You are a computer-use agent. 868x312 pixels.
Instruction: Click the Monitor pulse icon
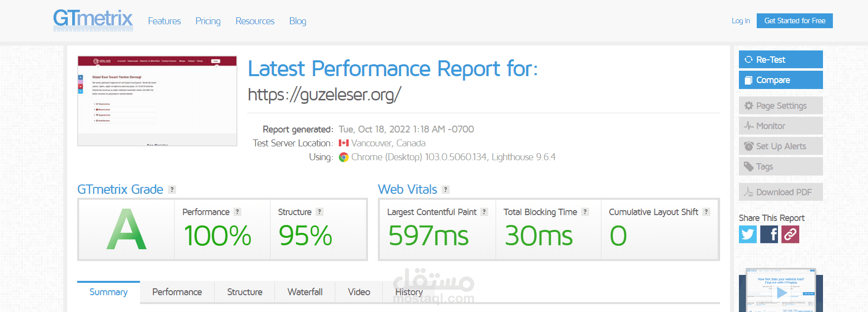coord(749,126)
